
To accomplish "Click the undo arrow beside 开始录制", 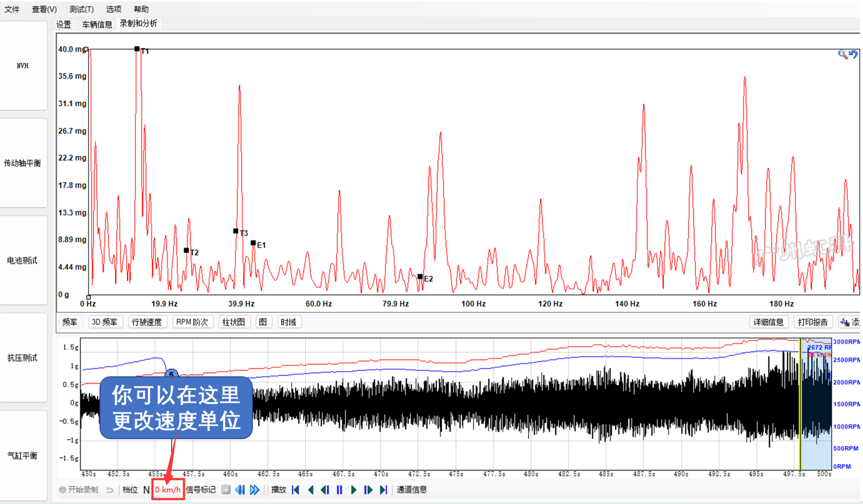I will (110, 490).
